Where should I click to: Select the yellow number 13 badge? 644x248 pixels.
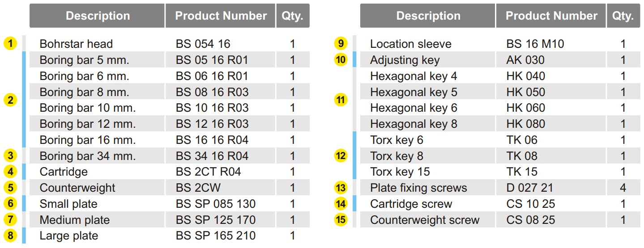point(341,188)
